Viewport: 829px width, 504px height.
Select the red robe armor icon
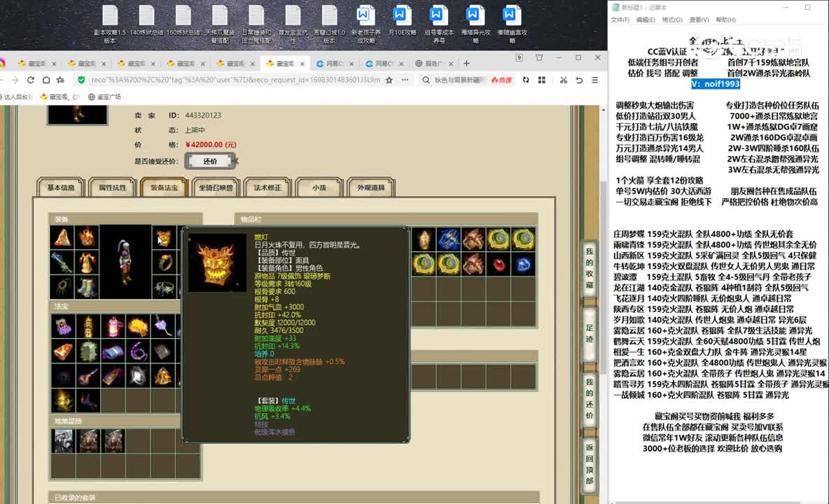(x=88, y=262)
